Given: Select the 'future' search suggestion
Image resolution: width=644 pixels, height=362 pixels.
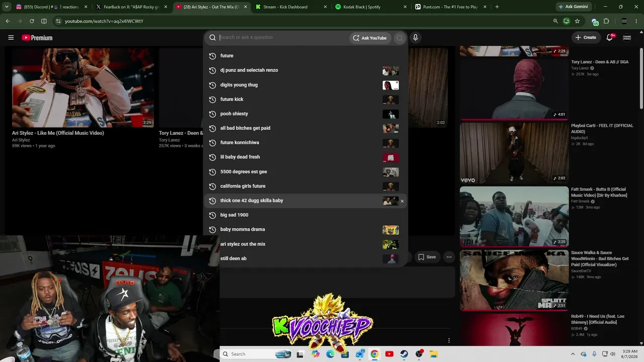Looking at the screenshot, I should tap(305, 56).
